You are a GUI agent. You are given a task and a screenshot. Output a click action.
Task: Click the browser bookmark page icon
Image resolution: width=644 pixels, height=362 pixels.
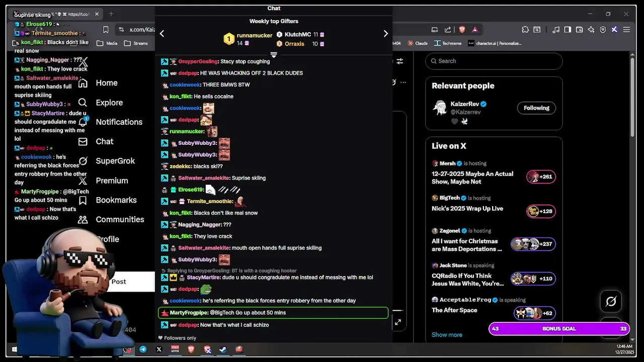106,30
